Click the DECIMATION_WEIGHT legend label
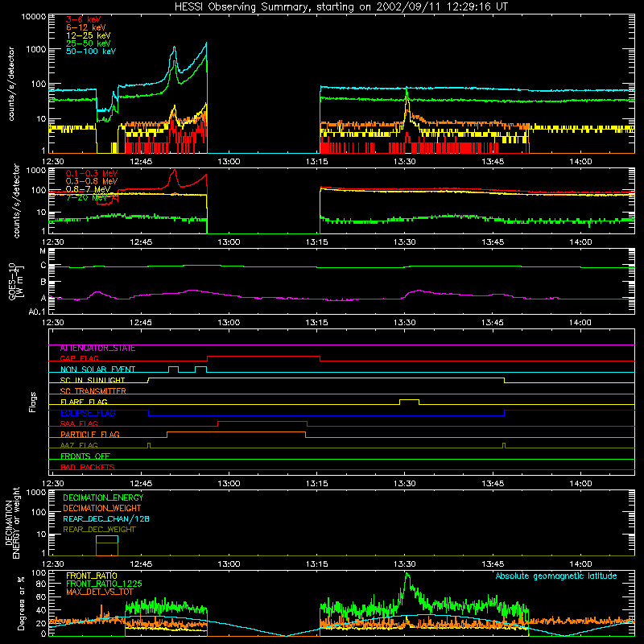 (x=102, y=508)
